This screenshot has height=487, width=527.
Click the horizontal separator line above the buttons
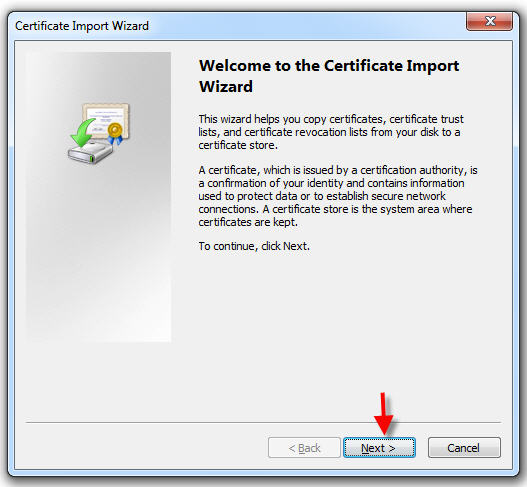pyautogui.click(x=263, y=422)
